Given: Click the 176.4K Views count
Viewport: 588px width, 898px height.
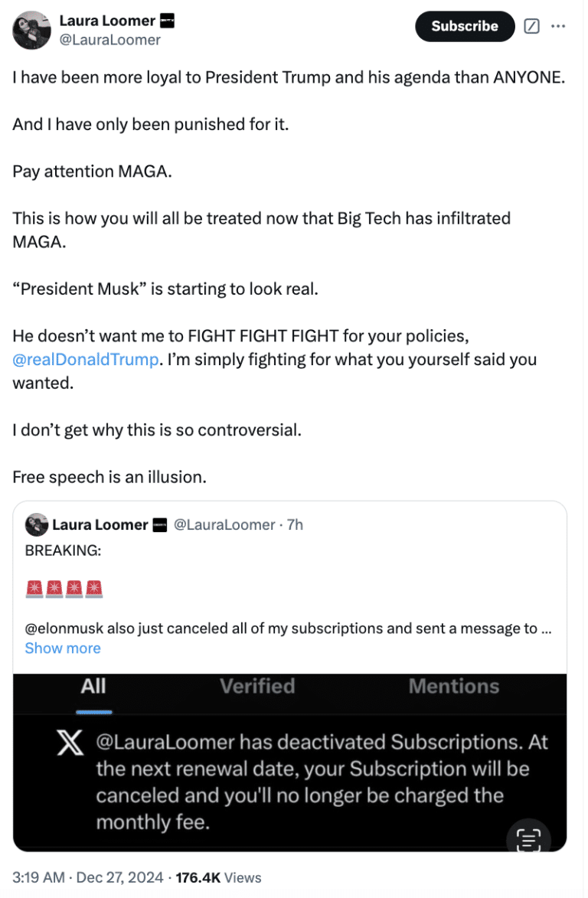Looking at the screenshot, I should 218,877.
